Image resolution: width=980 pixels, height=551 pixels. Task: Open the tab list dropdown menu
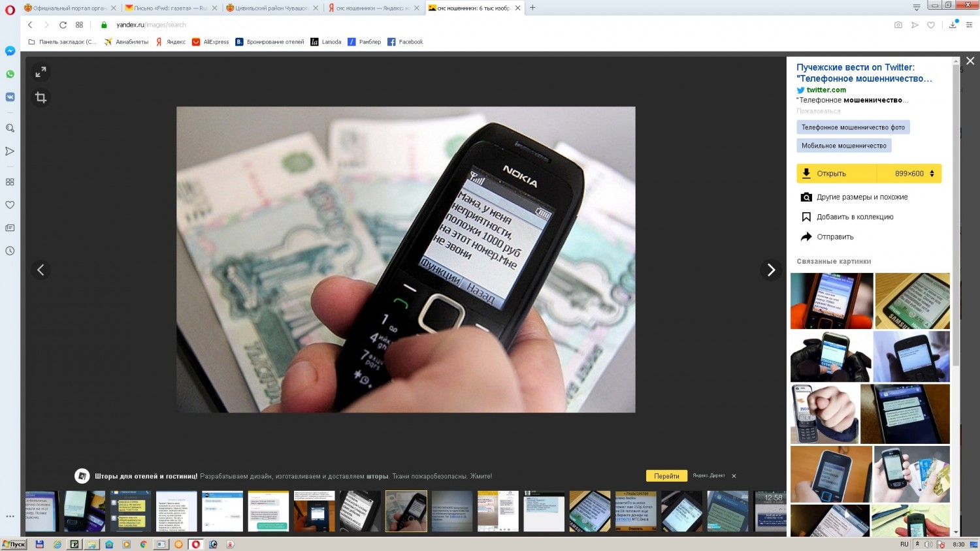(x=916, y=8)
